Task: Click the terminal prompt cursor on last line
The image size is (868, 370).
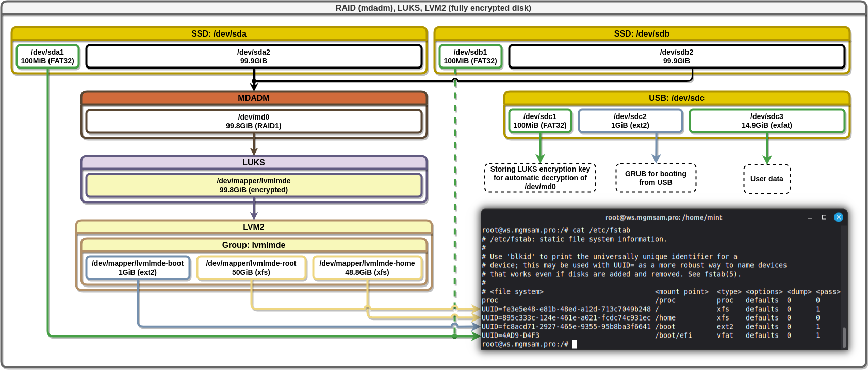Action: click(574, 344)
